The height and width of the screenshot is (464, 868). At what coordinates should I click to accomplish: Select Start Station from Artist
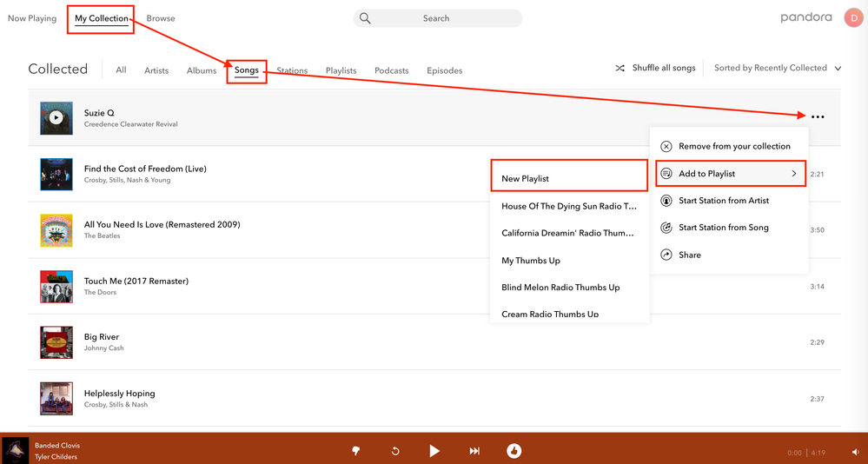click(723, 201)
